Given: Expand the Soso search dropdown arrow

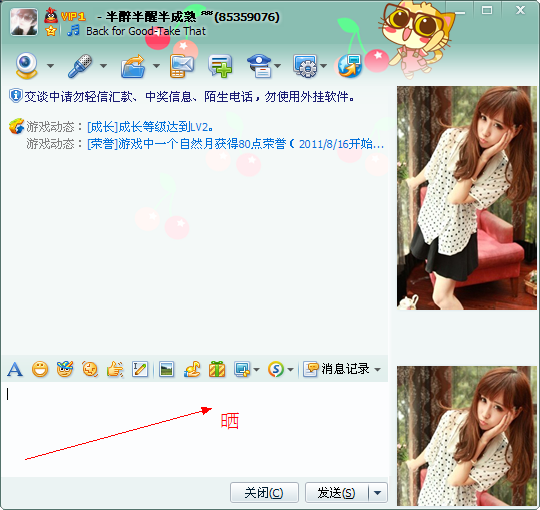Looking at the screenshot, I should pyautogui.click(x=290, y=370).
